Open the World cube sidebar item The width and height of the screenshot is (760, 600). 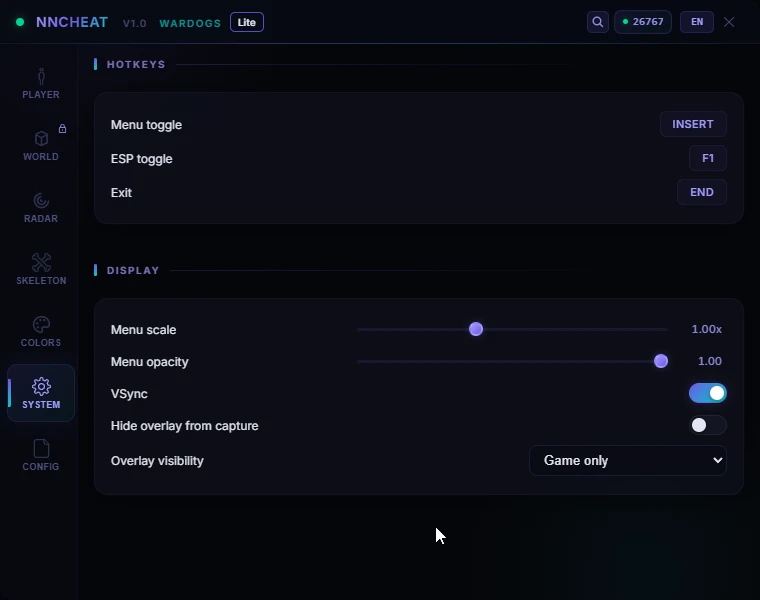[x=41, y=146]
